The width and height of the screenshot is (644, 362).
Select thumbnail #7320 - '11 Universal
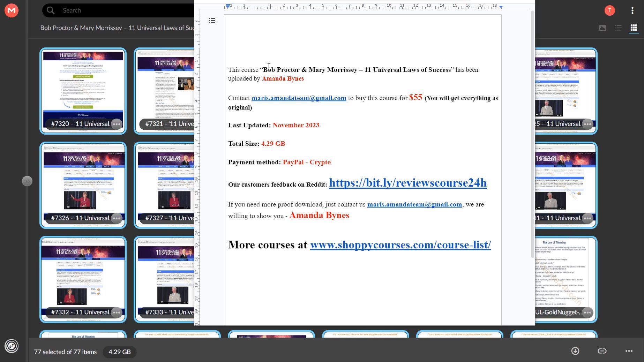[x=83, y=91]
